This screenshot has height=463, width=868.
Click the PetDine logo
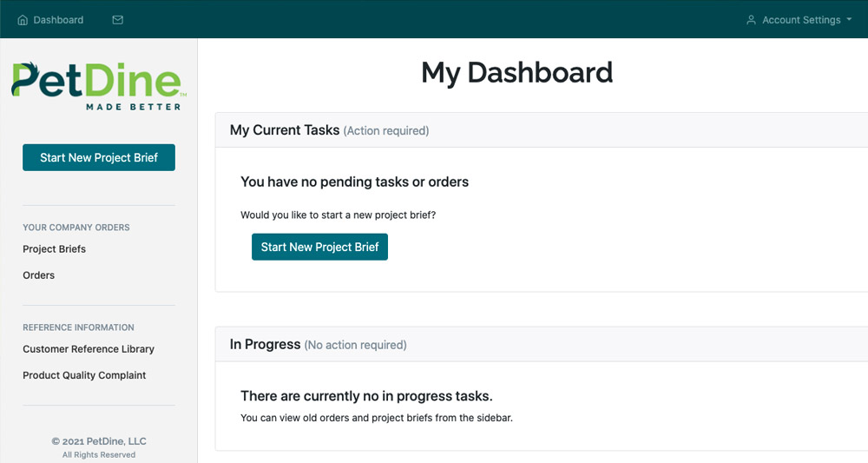point(99,86)
